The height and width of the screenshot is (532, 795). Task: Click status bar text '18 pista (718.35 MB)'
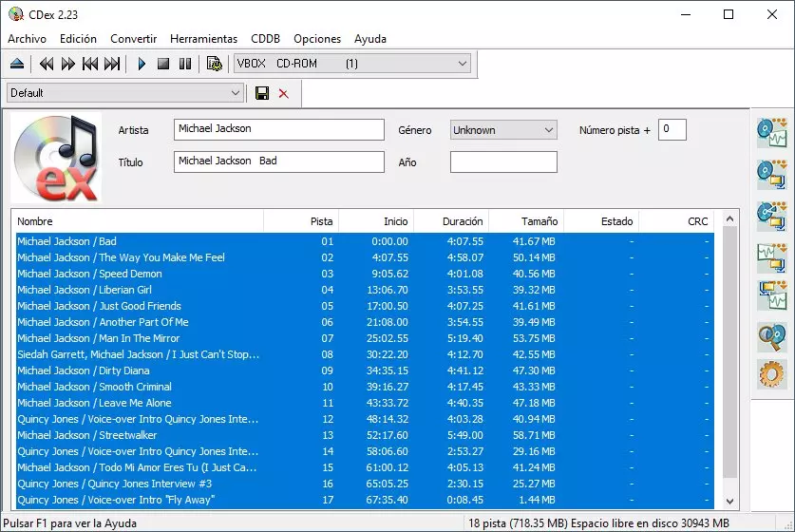[x=519, y=523]
